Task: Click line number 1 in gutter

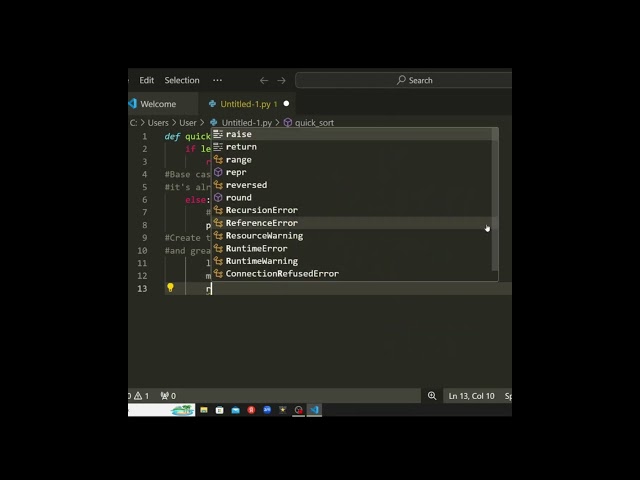Action: [144, 136]
